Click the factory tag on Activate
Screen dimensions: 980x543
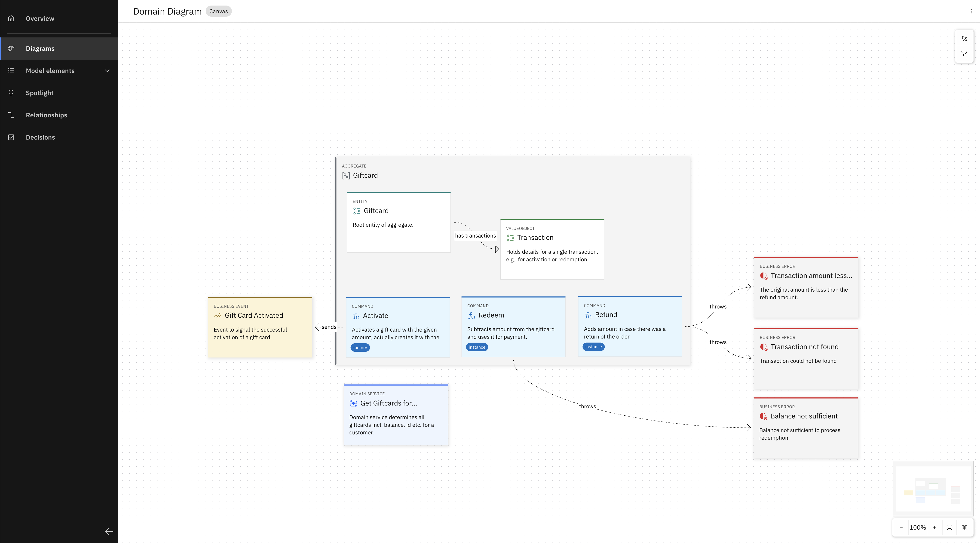coord(360,348)
